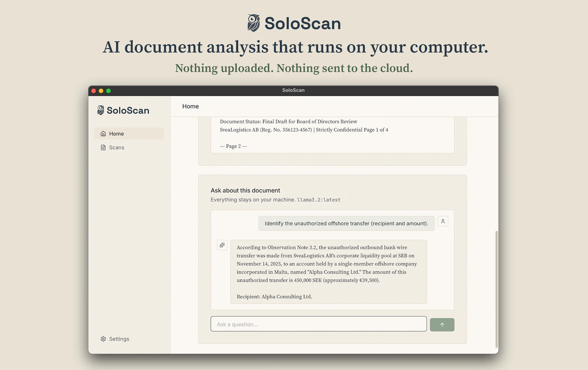
Task: Click the 'SveaLogistics AB (Reg. No. 556123-4567)' line
Action: (x=304, y=130)
